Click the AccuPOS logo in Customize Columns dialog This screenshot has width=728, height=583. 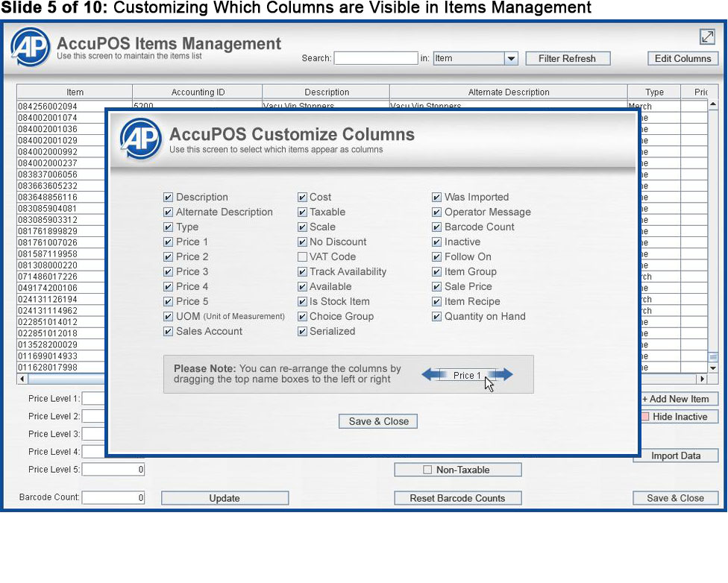pyautogui.click(x=141, y=138)
